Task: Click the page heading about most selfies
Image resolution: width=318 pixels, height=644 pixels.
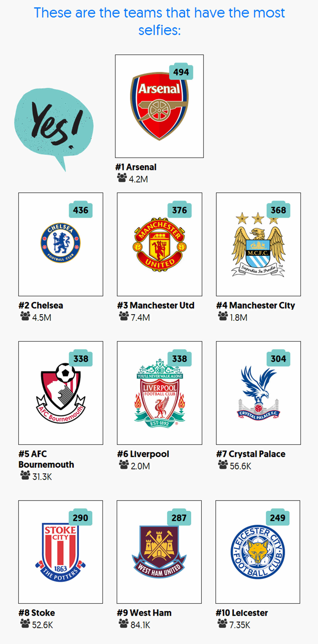Action: coord(159,21)
